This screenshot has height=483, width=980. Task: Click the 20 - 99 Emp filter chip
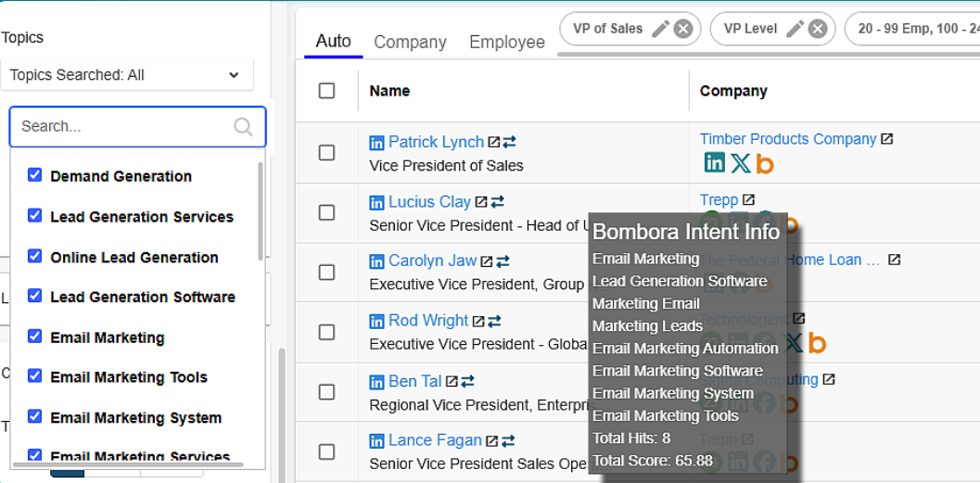[912, 29]
